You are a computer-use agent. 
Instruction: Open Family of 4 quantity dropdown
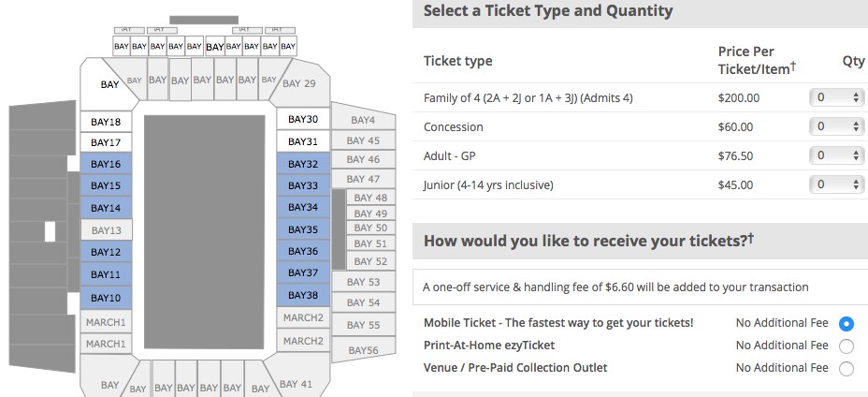pyautogui.click(x=836, y=97)
